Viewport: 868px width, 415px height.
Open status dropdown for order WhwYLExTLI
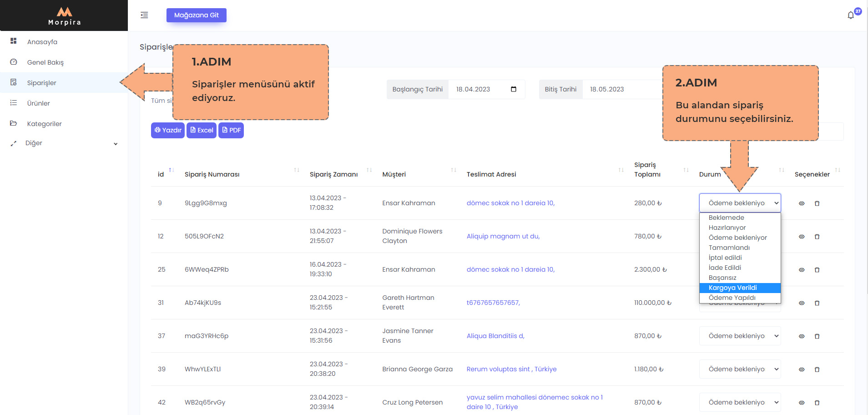(740, 369)
